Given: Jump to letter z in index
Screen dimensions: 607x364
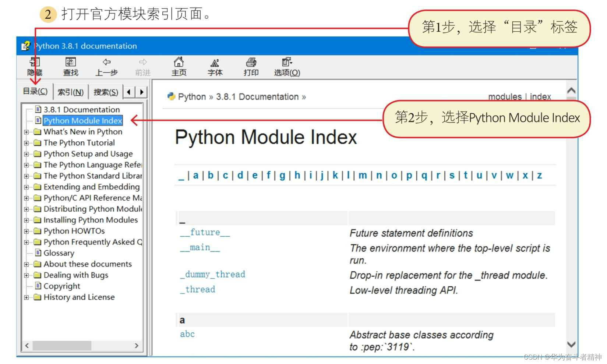Looking at the screenshot, I should (x=539, y=175).
